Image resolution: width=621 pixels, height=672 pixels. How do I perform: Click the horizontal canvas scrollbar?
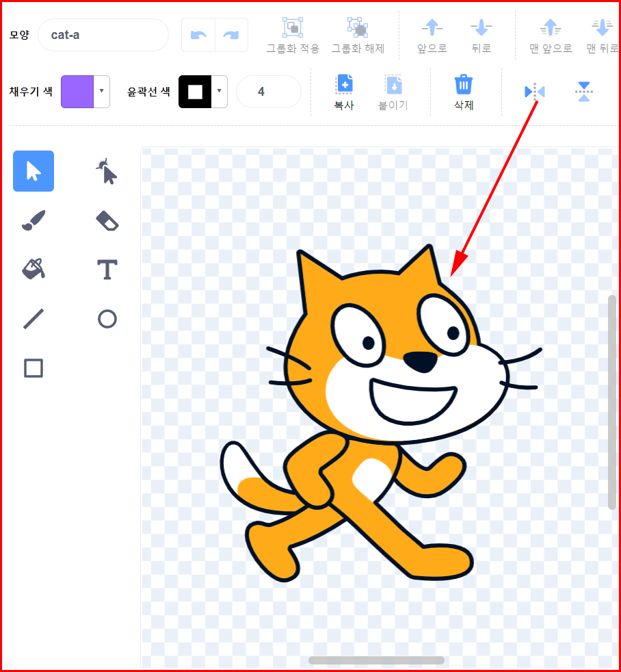pyautogui.click(x=376, y=660)
